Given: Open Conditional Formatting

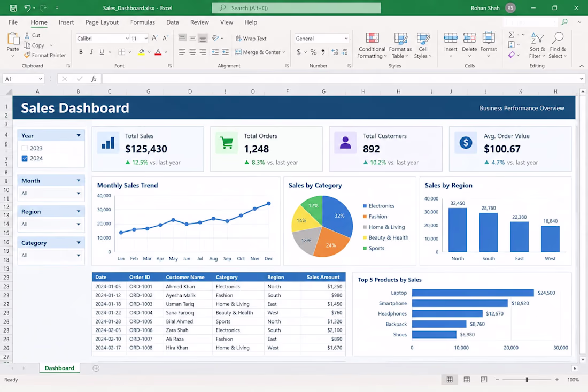Looking at the screenshot, I should click(x=372, y=46).
